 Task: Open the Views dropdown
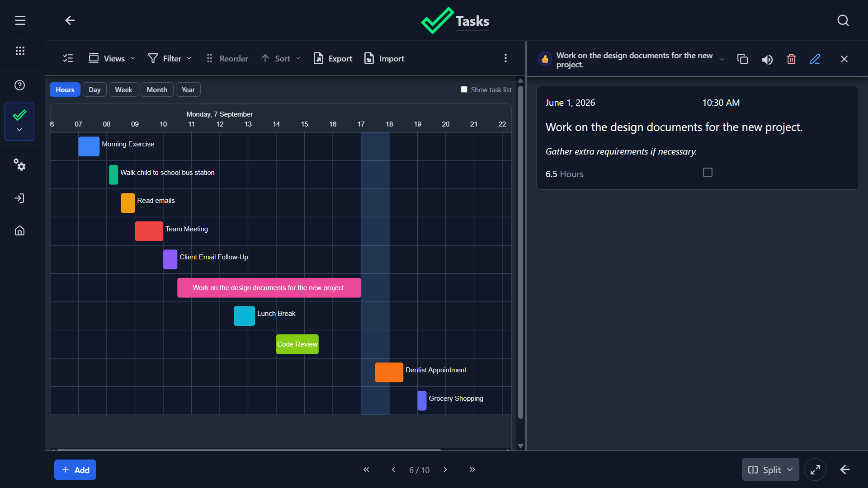[112, 58]
